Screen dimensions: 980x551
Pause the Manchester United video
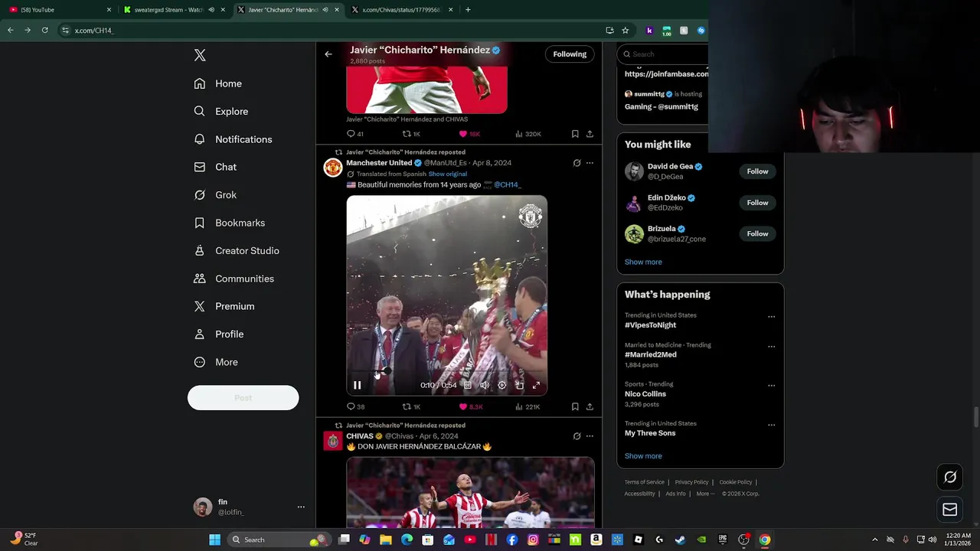tap(357, 385)
